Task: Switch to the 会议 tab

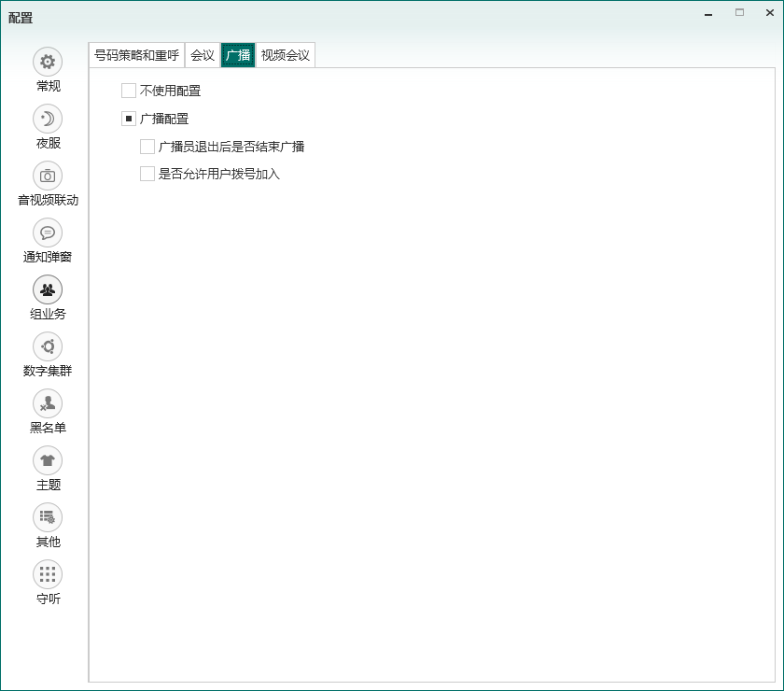Action: [x=203, y=55]
